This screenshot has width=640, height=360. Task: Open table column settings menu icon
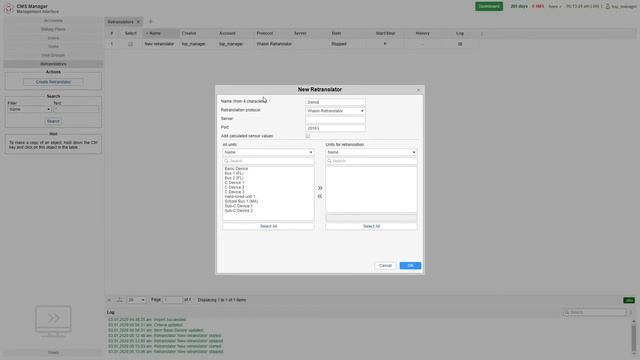(482, 33)
